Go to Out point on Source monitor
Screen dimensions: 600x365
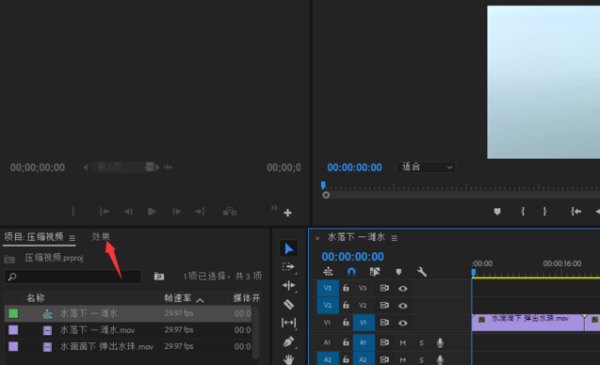[200, 211]
